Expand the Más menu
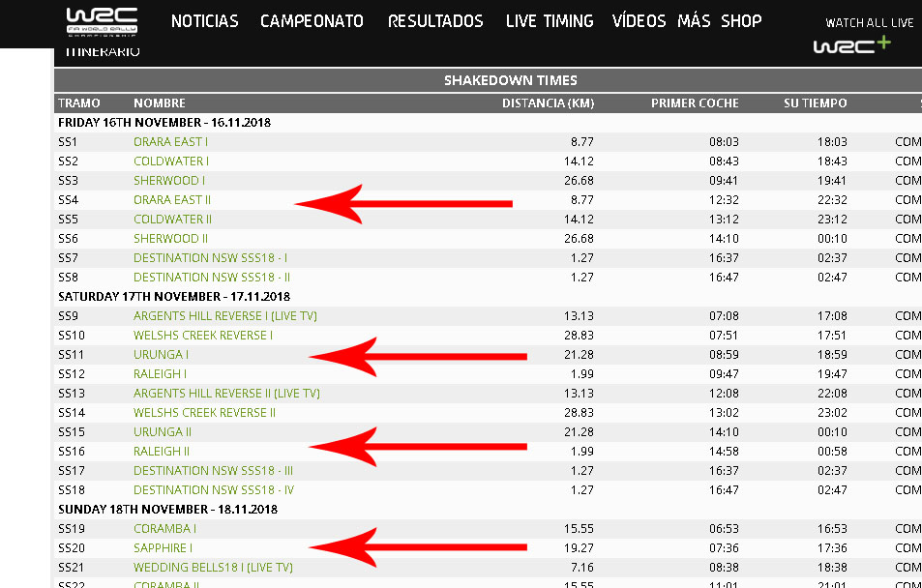 tap(694, 21)
